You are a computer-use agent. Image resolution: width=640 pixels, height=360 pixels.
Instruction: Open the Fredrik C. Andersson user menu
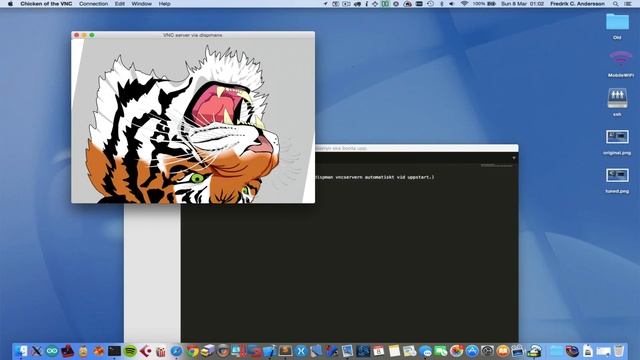[x=577, y=4]
